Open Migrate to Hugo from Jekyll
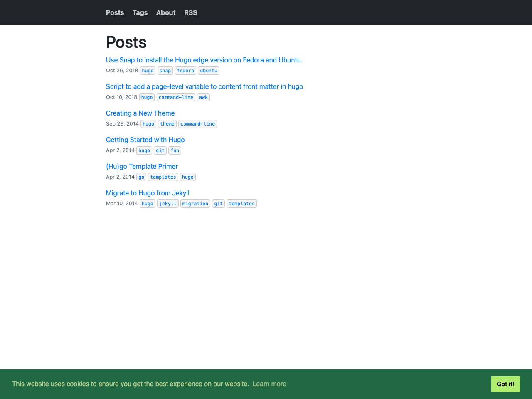 coord(148,193)
